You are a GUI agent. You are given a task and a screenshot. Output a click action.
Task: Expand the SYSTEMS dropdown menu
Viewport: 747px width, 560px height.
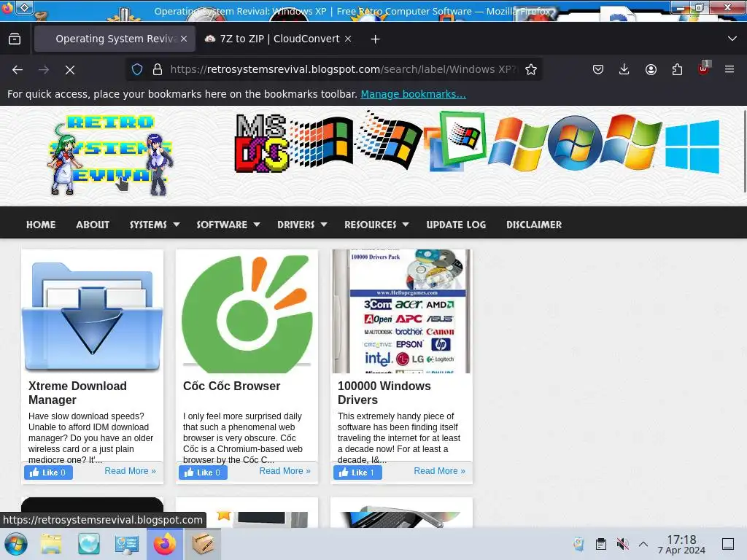(x=155, y=225)
